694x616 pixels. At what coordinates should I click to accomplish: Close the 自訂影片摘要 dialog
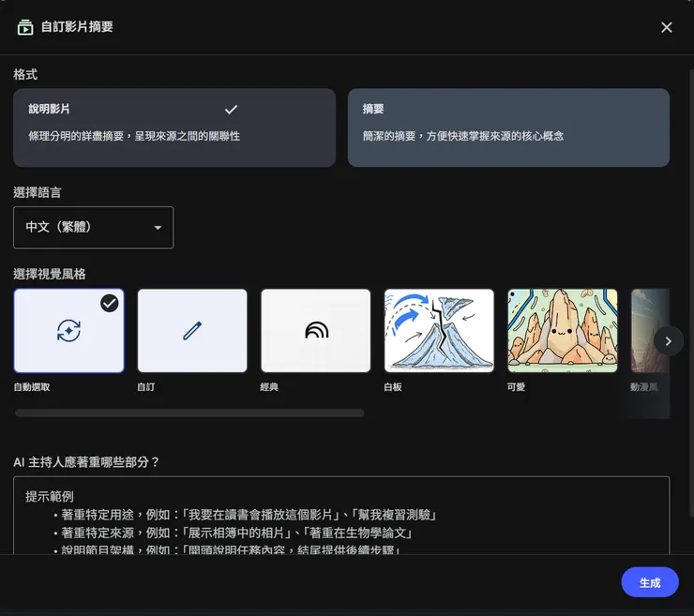666,27
